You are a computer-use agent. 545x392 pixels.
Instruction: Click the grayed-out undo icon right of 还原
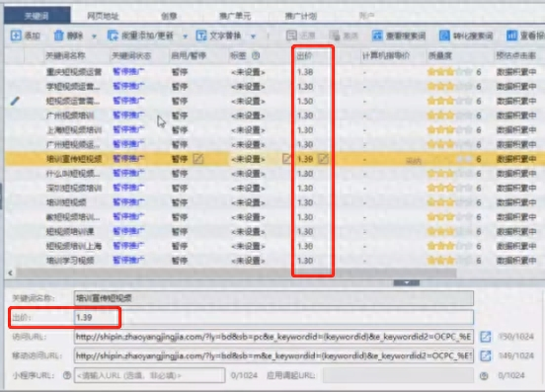(335, 36)
